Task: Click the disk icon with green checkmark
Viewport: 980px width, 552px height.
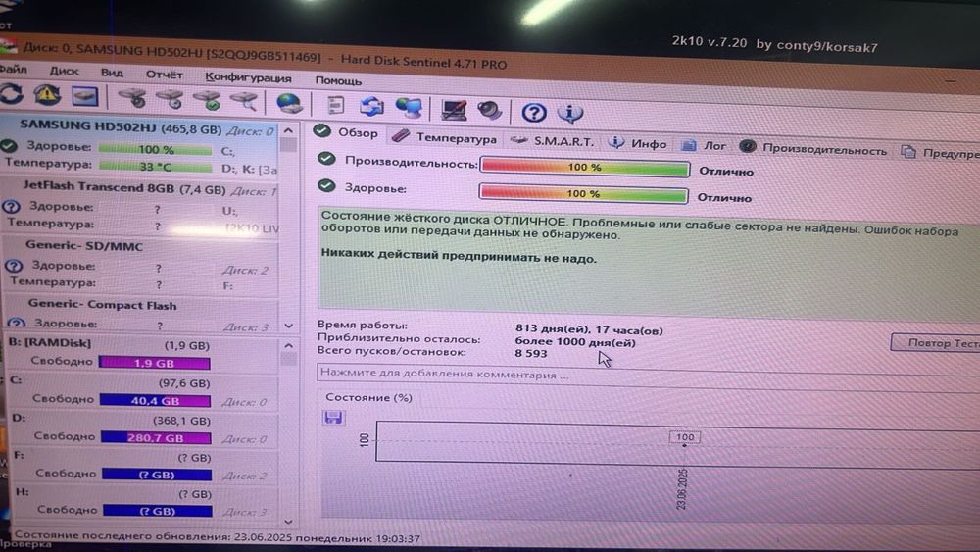Action: coord(207,100)
